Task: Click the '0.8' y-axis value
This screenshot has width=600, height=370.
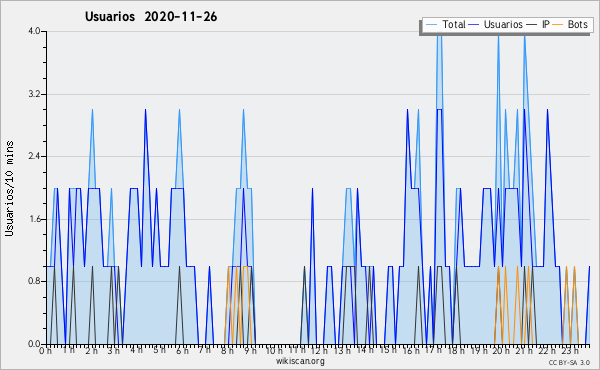Action: tap(34, 282)
